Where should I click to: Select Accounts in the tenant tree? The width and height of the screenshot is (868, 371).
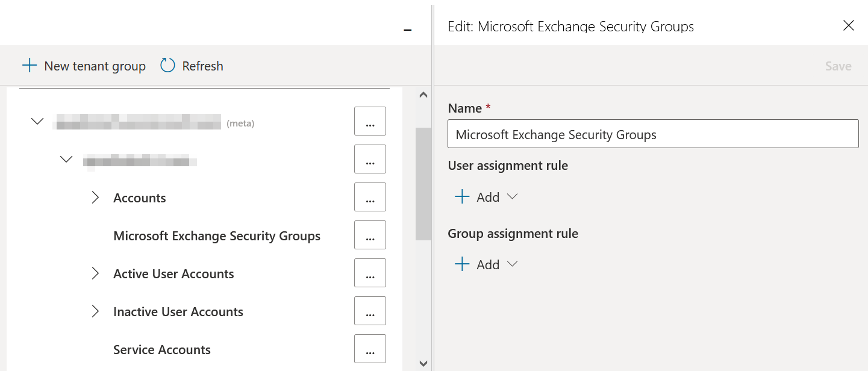[140, 198]
